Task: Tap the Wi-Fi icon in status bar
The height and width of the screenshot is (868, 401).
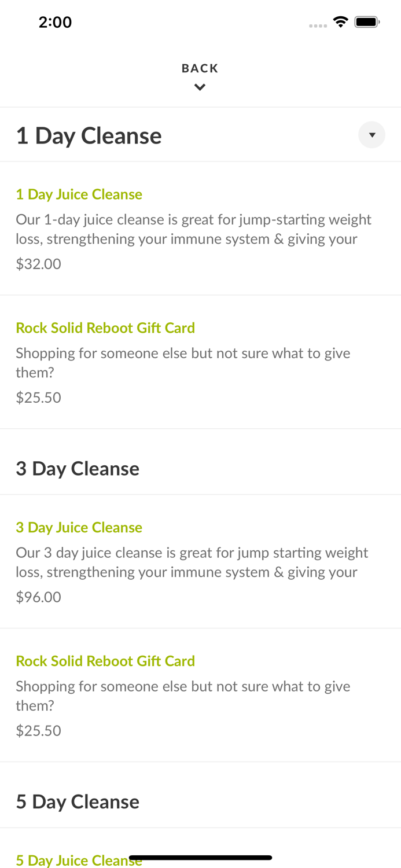Action: 341,22
